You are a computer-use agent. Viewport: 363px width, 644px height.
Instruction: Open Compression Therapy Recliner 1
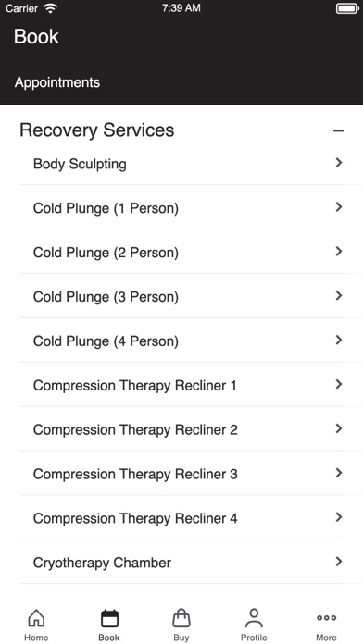pyautogui.click(x=191, y=385)
